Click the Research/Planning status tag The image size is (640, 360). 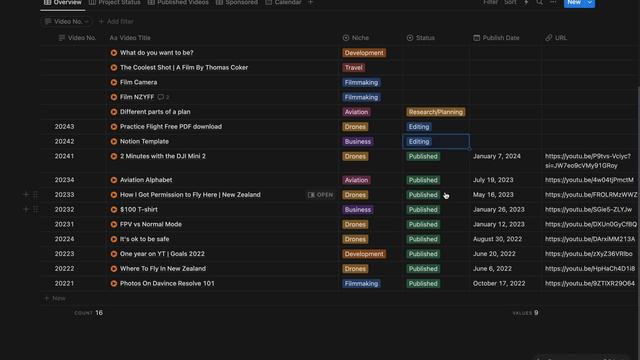pyautogui.click(x=436, y=112)
